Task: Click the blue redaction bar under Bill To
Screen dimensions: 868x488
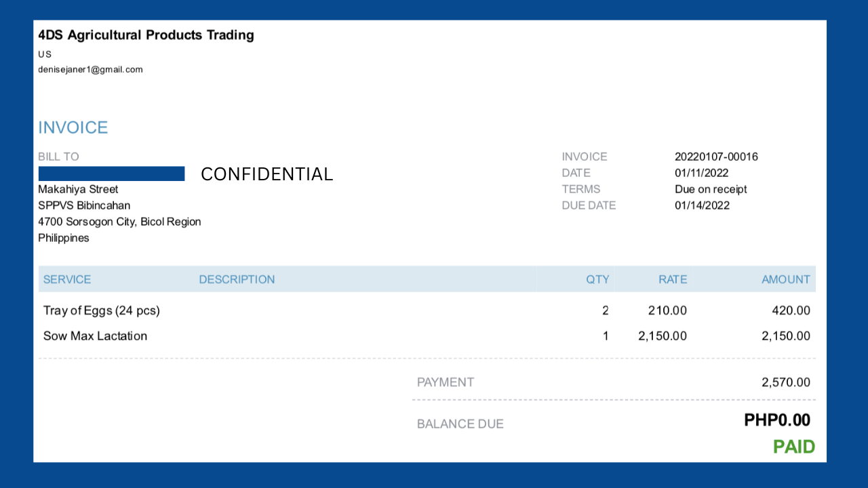Action: point(111,174)
